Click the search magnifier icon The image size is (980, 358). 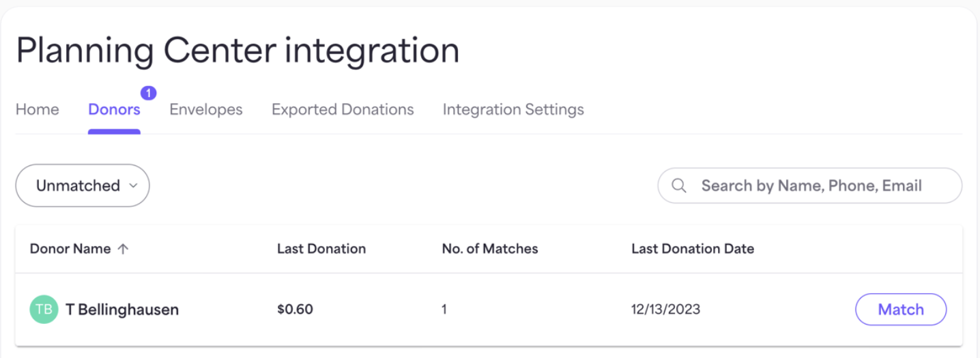(679, 186)
